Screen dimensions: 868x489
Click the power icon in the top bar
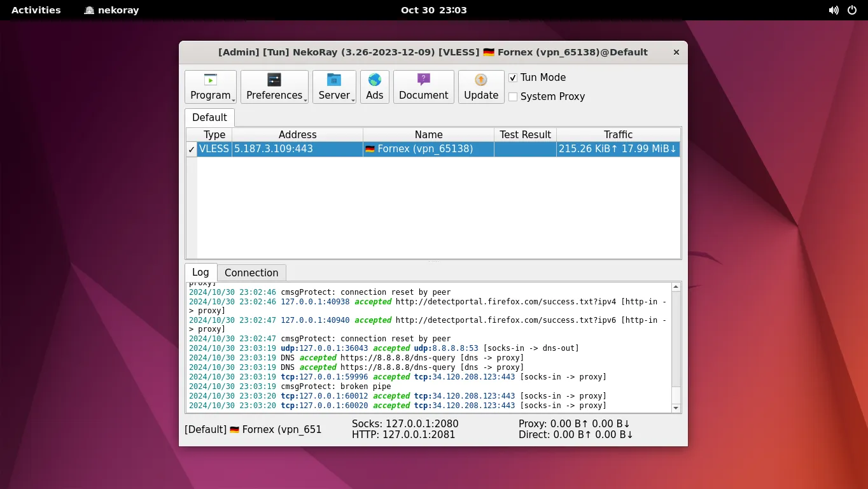pyautogui.click(x=852, y=10)
